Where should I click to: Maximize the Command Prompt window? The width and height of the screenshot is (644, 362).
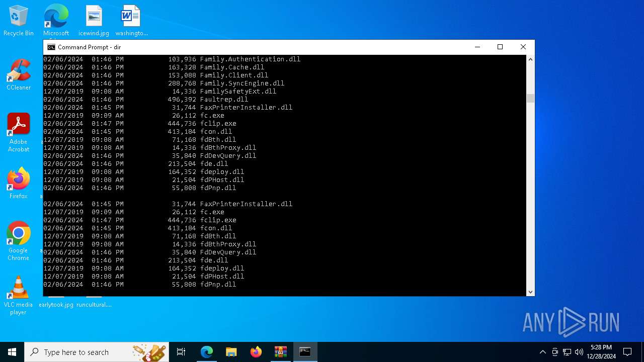click(500, 47)
